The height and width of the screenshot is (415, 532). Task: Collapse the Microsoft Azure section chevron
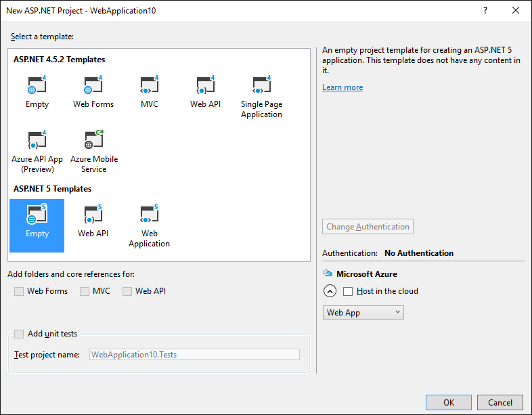pos(330,291)
